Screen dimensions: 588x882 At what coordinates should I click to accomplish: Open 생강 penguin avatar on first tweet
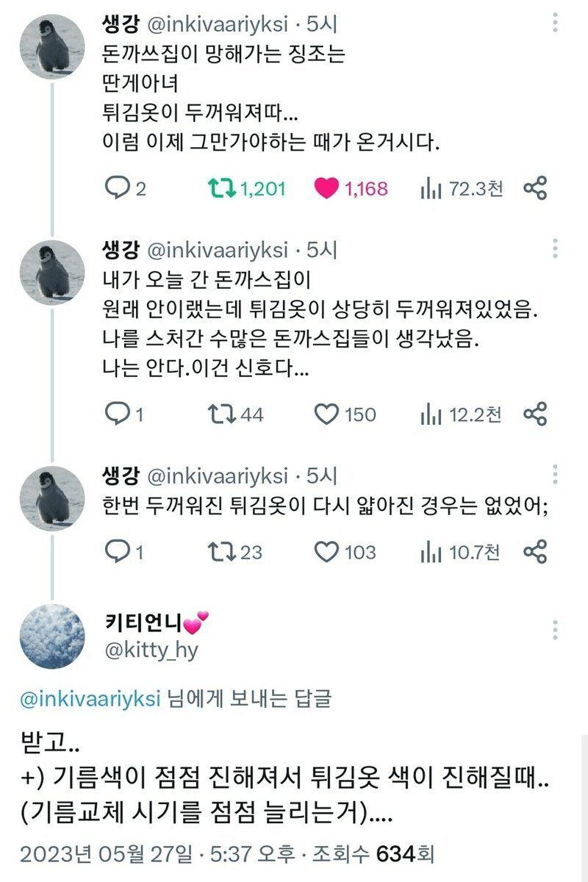[x=51, y=46]
